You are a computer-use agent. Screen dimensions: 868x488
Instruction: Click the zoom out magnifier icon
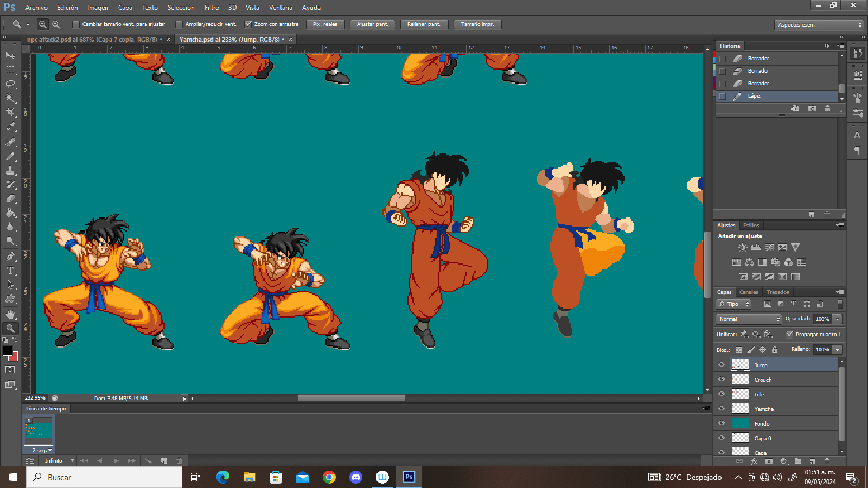56,24
